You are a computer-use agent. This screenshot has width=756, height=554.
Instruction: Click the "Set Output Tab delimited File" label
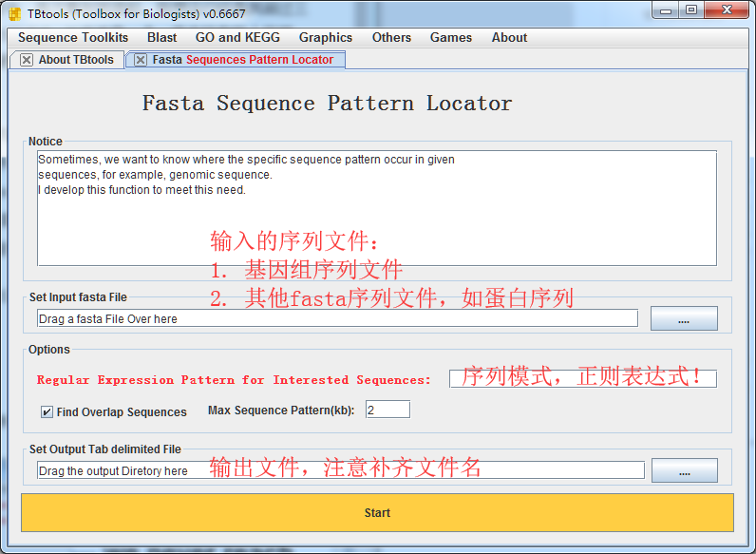click(105, 449)
